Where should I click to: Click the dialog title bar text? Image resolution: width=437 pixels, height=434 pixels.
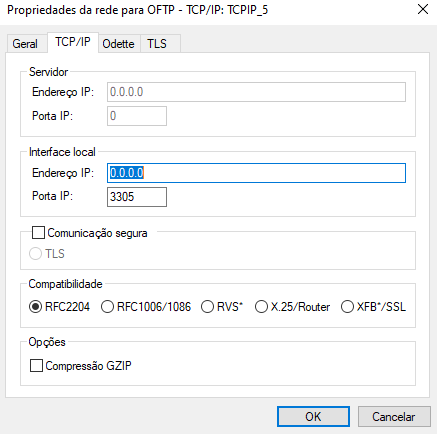point(137,10)
